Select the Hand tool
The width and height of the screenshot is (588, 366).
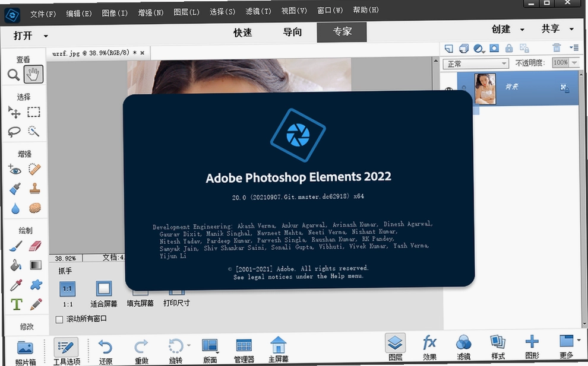coord(33,74)
